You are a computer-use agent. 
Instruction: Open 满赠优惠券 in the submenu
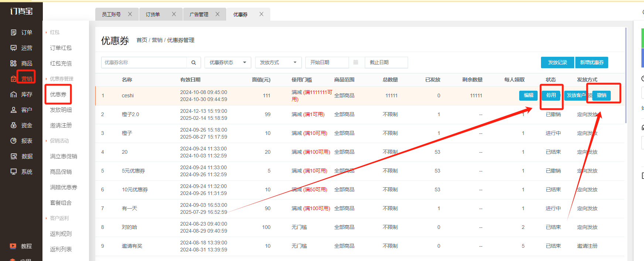(x=64, y=187)
